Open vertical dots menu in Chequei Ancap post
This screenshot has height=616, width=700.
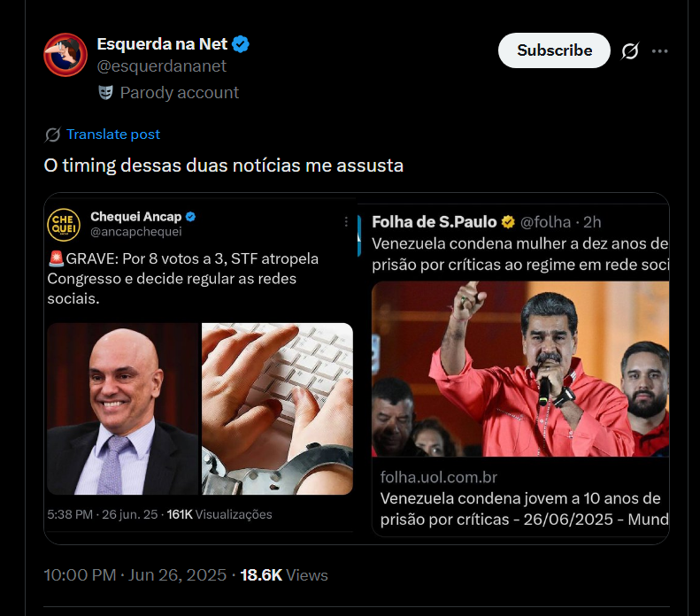346,222
